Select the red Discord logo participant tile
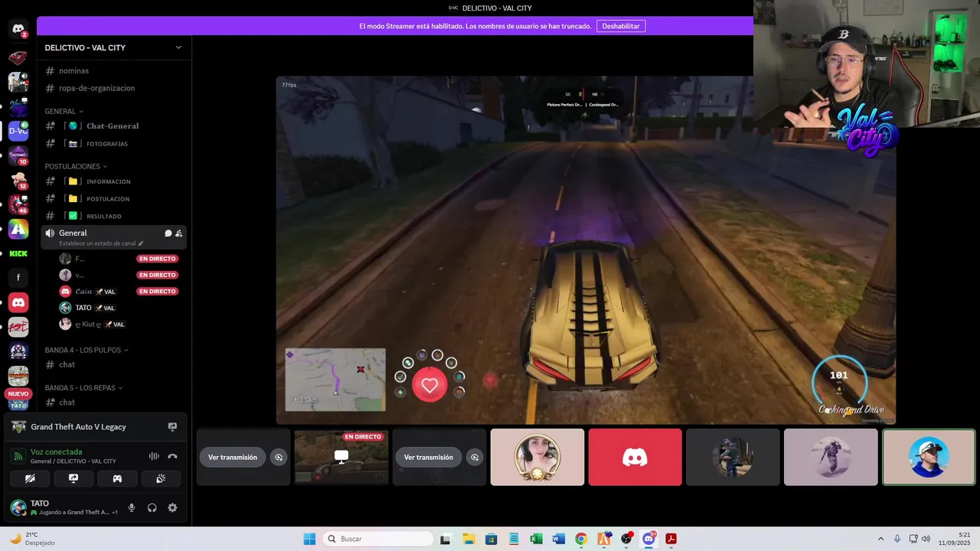The width and height of the screenshot is (980, 551). pos(635,457)
